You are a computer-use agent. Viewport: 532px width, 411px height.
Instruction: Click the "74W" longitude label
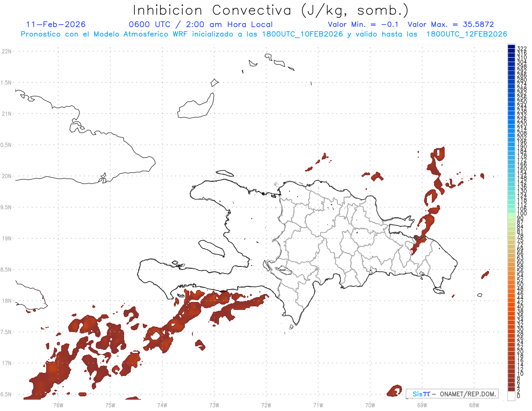[x=162, y=405]
